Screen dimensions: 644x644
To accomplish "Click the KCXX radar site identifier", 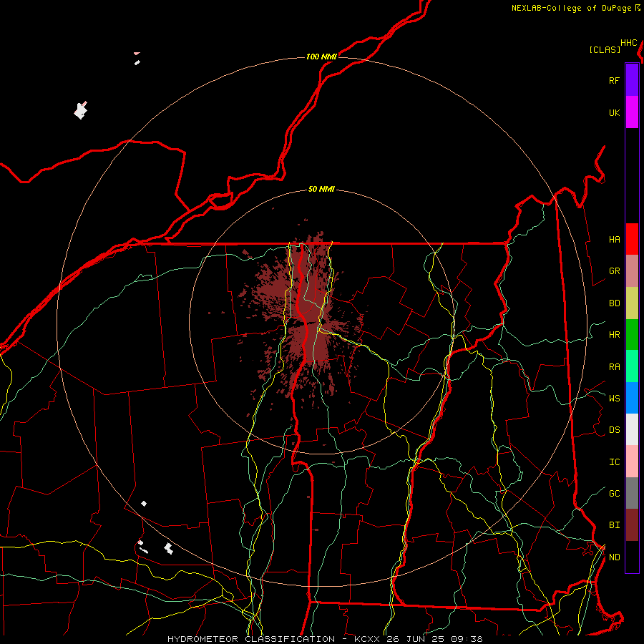I will click(x=367, y=639).
